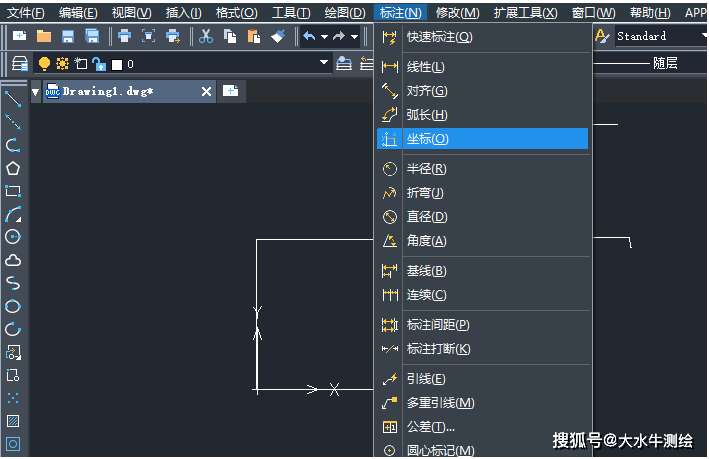
Task: Open the 编辑(E) menu
Action: pos(78,13)
